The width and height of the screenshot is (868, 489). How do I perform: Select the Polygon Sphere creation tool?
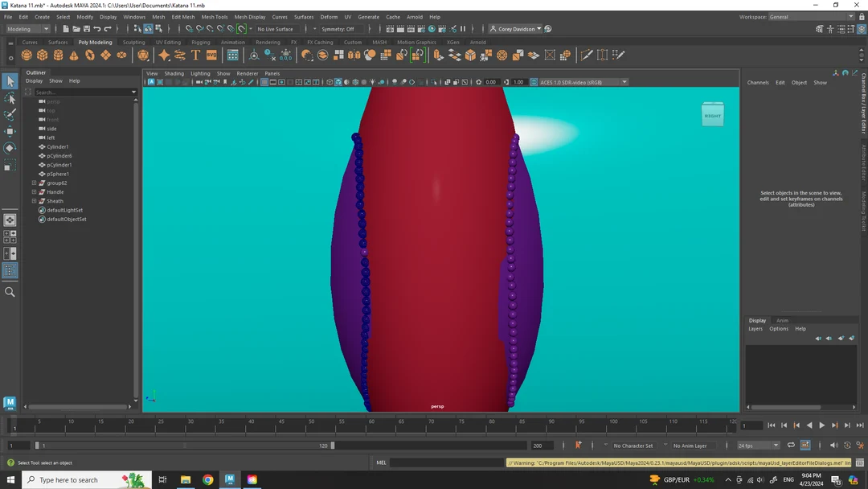point(27,54)
